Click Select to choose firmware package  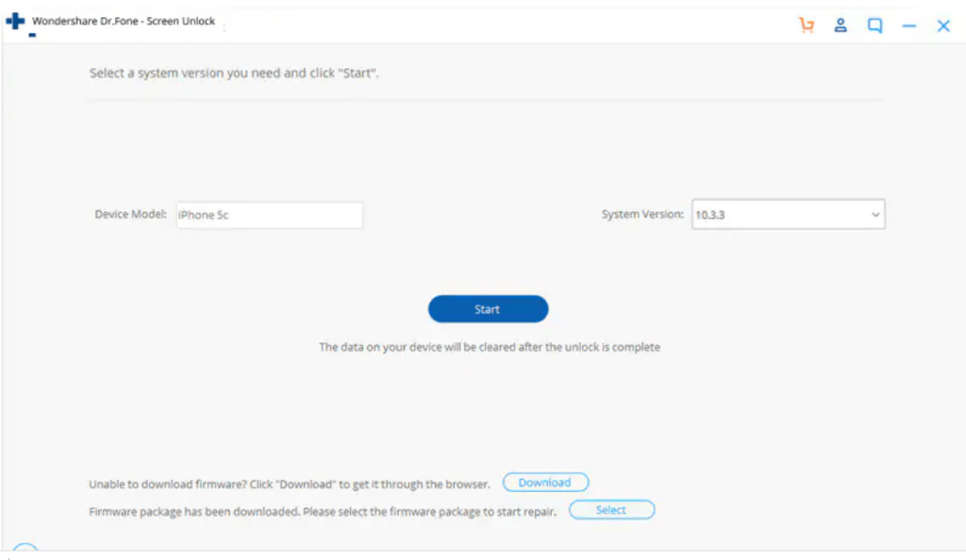(x=611, y=510)
